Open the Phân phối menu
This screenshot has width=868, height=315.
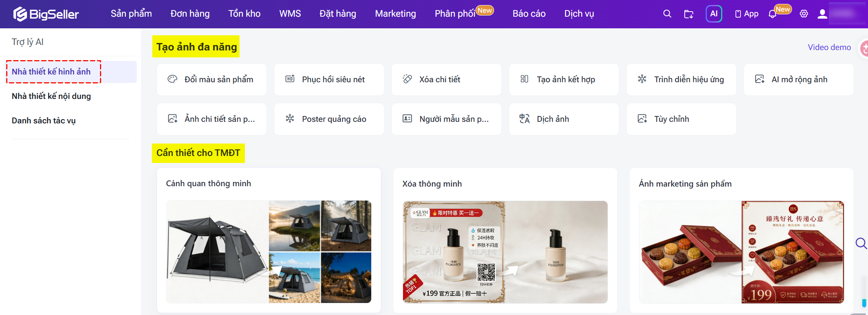click(x=455, y=14)
